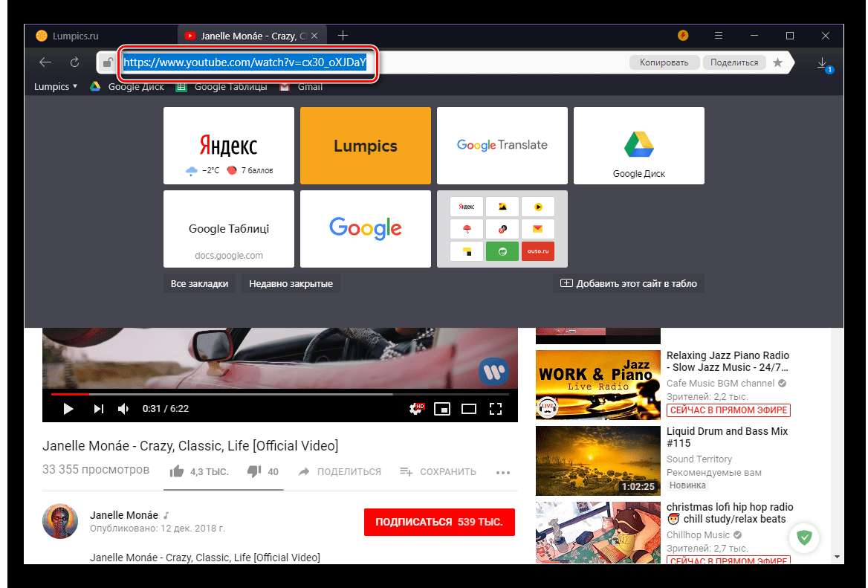Click the Google Drive bookmark icon
The height and width of the screenshot is (588, 868).
click(x=95, y=86)
